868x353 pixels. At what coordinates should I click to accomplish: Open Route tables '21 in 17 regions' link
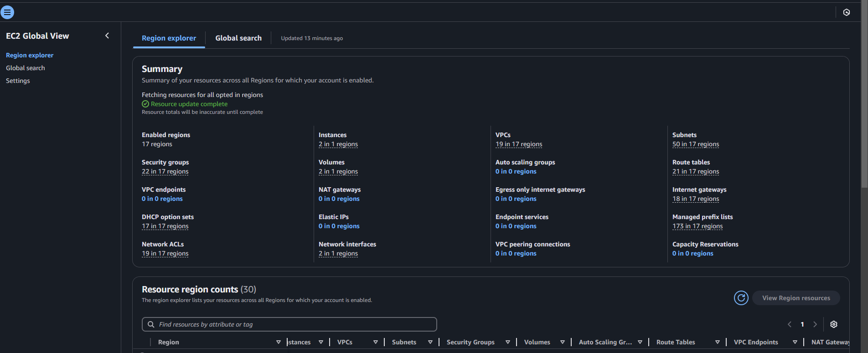click(696, 171)
